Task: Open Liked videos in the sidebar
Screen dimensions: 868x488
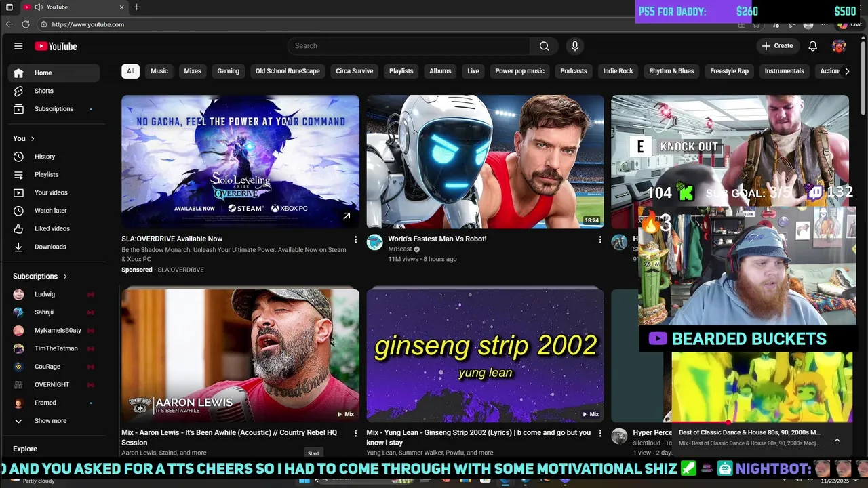Action: click(54, 228)
